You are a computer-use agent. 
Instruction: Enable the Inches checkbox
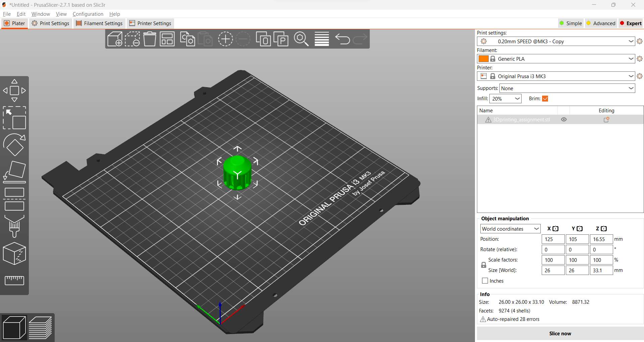[485, 281]
